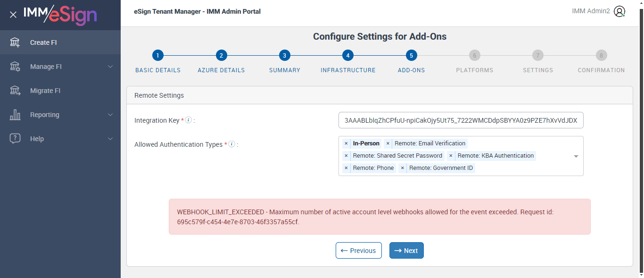The width and height of the screenshot is (644, 278).
Task: Remove the Remote: Government ID tag
Action: (x=403, y=168)
